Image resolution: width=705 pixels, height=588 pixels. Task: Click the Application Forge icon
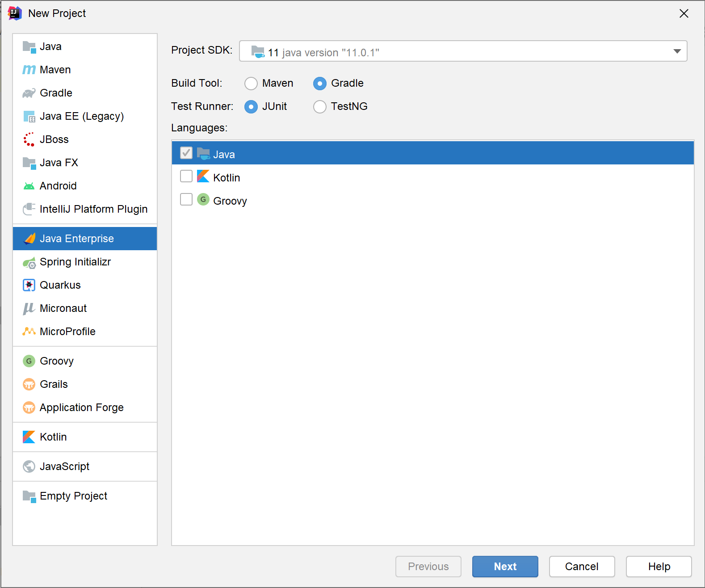[29, 407]
